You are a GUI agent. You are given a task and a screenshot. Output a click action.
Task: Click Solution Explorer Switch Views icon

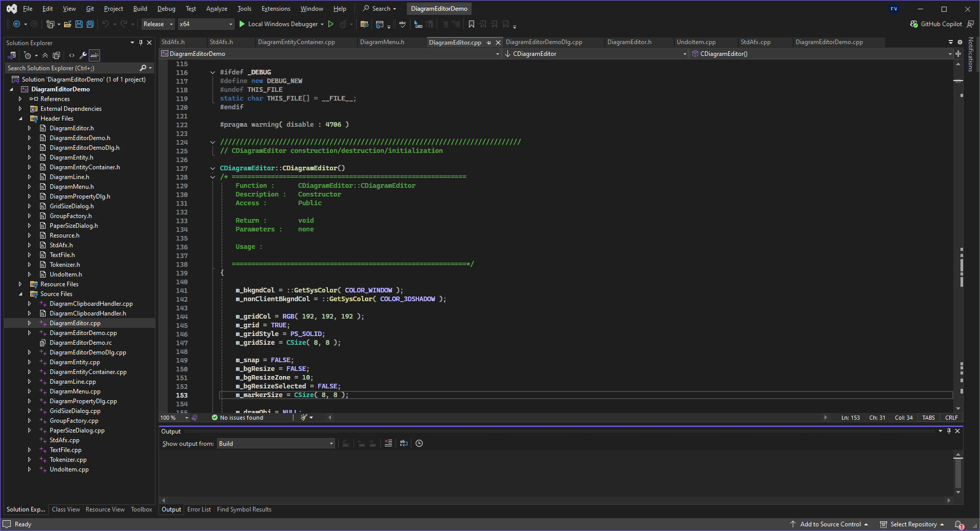(11, 55)
